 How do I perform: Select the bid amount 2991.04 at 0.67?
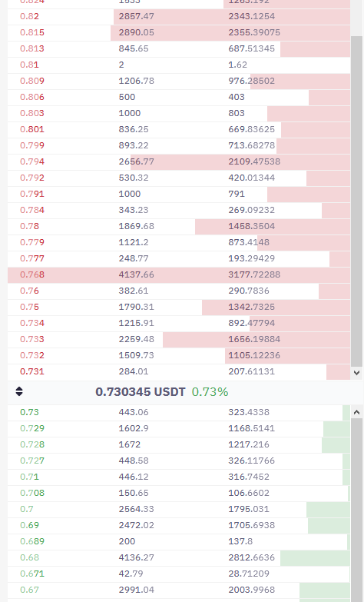coord(136,590)
